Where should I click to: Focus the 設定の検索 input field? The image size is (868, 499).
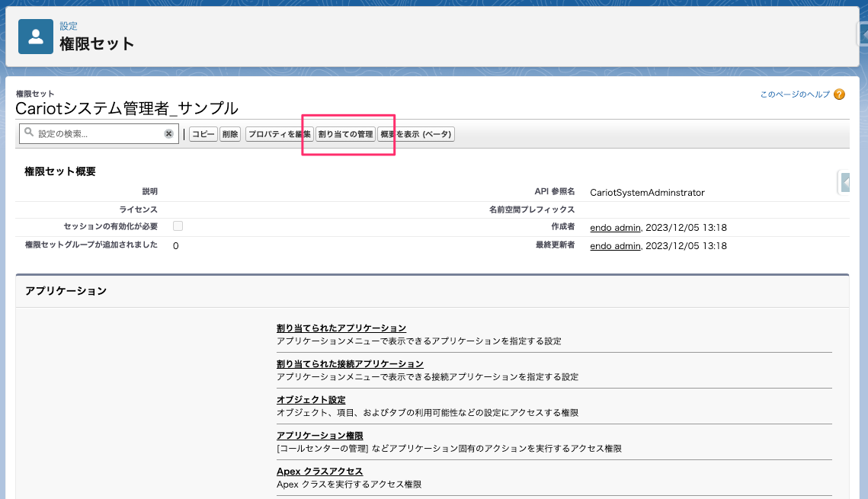click(98, 134)
